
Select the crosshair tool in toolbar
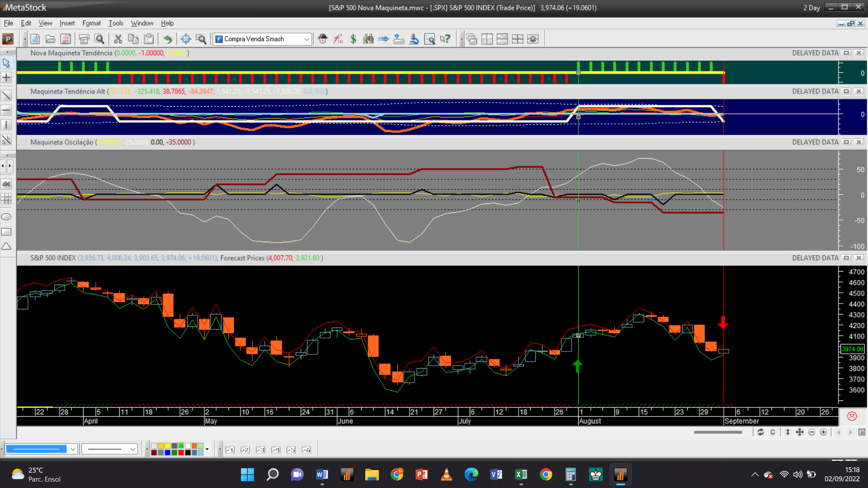(x=185, y=39)
